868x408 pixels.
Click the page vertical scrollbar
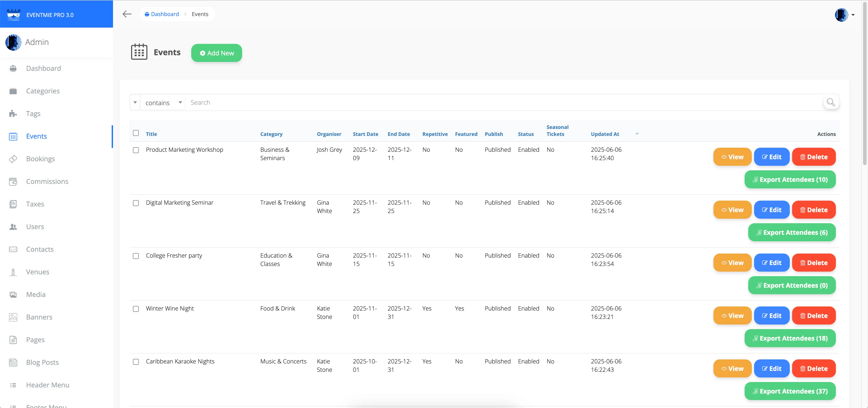[865, 84]
